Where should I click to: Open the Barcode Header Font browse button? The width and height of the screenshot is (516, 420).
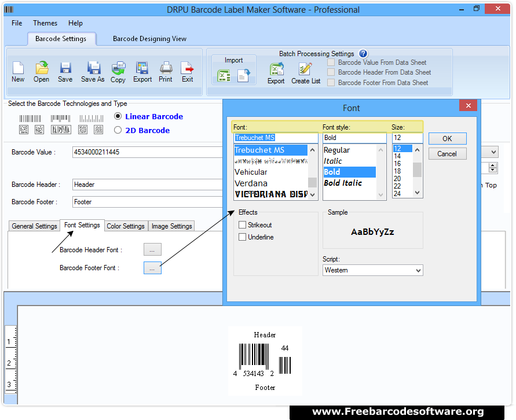(152, 249)
